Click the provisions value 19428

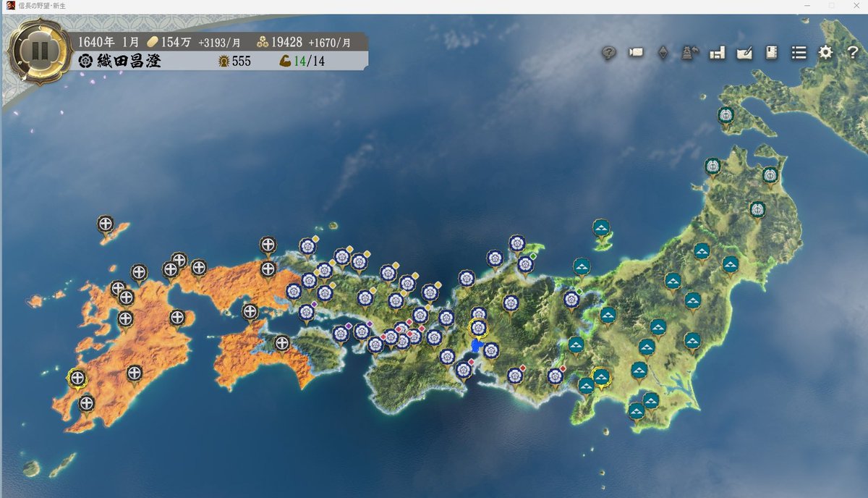point(287,42)
